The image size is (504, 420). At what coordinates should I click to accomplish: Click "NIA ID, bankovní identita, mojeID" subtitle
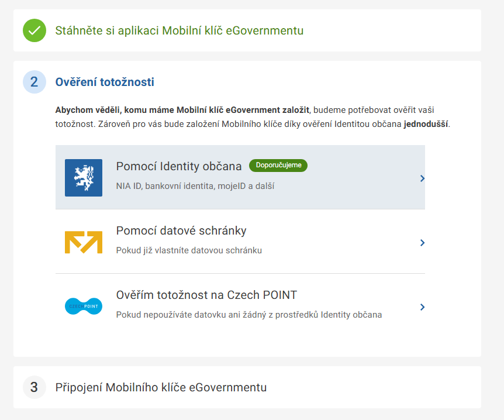click(195, 186)
